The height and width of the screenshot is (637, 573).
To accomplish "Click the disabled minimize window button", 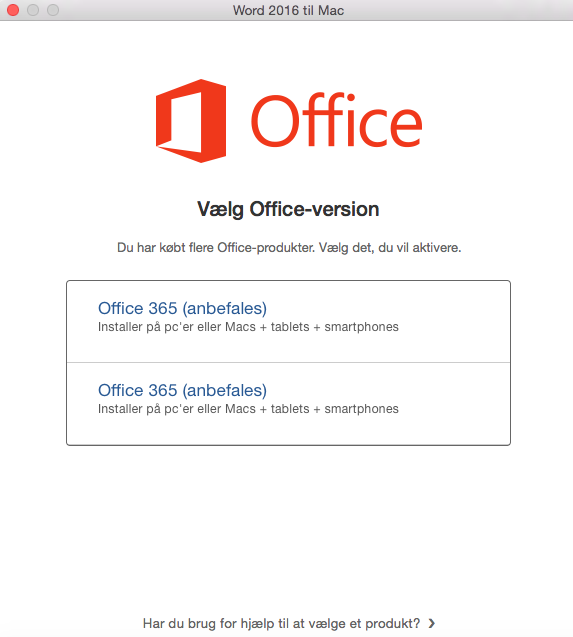I will [x=33, y=10].
